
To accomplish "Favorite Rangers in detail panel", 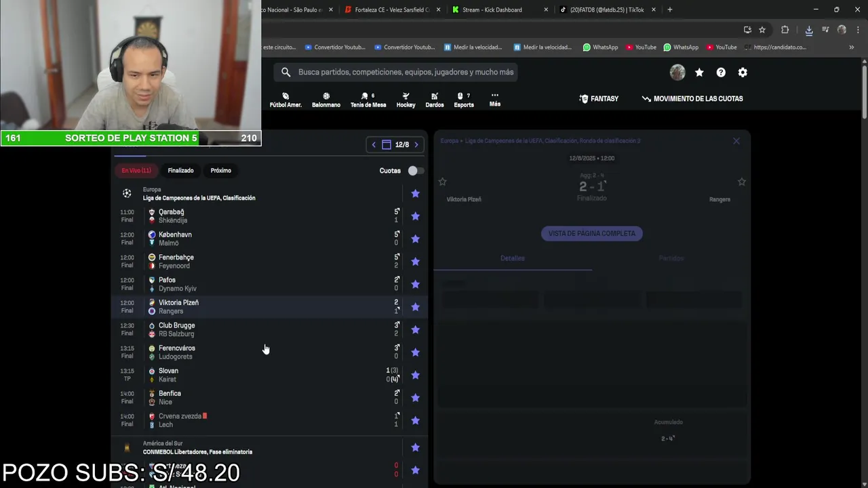I will [741, 182].
